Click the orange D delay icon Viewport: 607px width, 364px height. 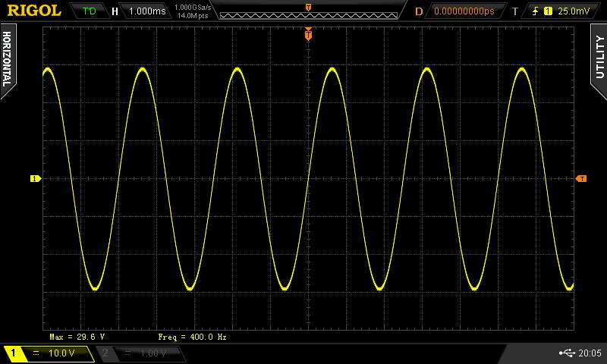click(419, 11)
